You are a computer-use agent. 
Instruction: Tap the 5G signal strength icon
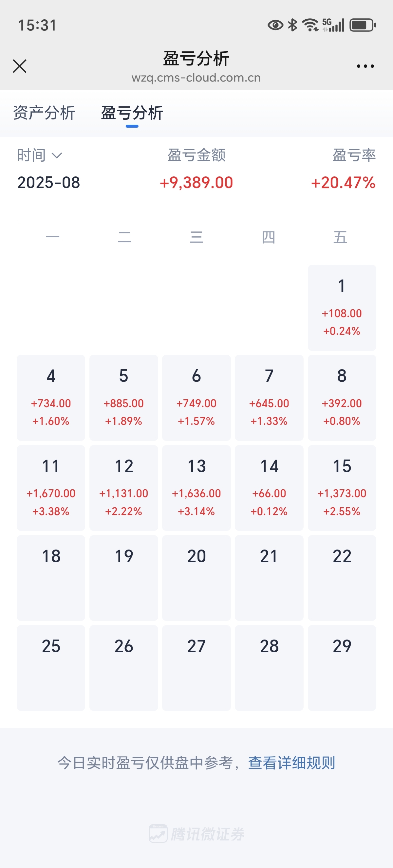click(x=333, y=25)
